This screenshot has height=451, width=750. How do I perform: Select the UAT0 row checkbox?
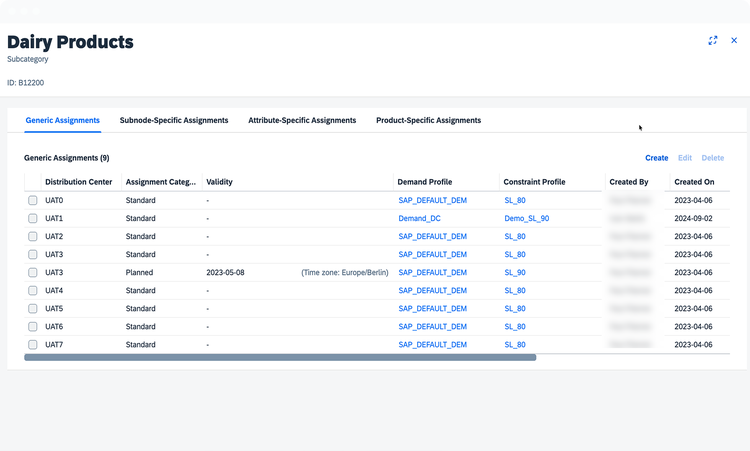click(x=33, y=200)
